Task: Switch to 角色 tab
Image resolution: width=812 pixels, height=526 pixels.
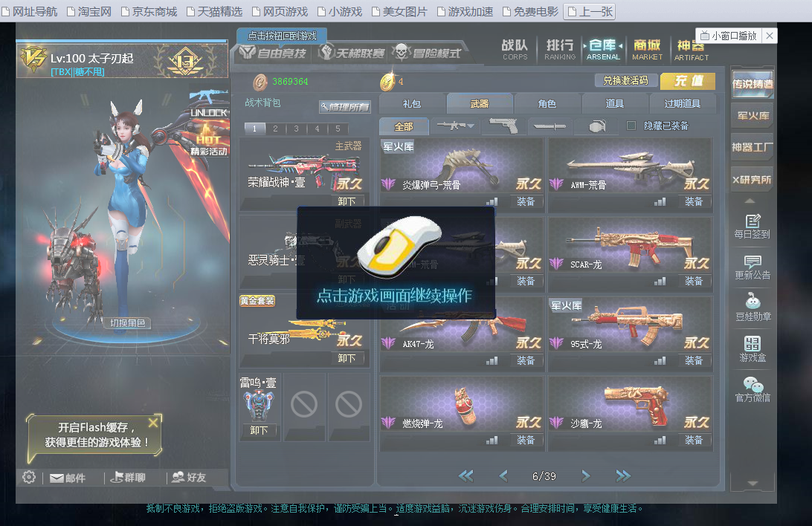Action: point(547,103)
